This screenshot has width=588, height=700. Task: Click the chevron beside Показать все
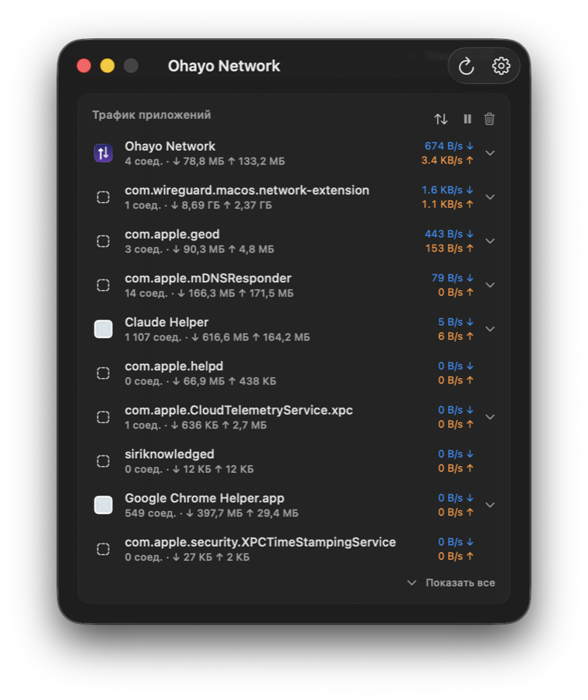411,583
